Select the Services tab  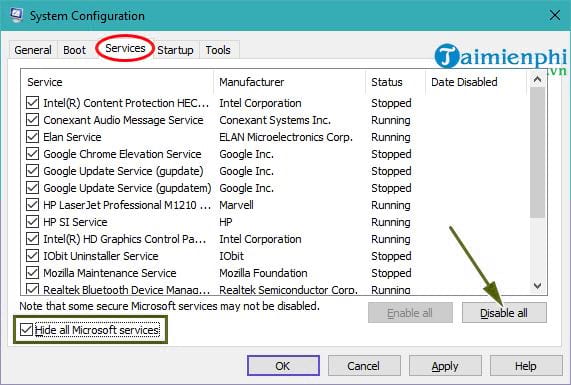(125, 48)
